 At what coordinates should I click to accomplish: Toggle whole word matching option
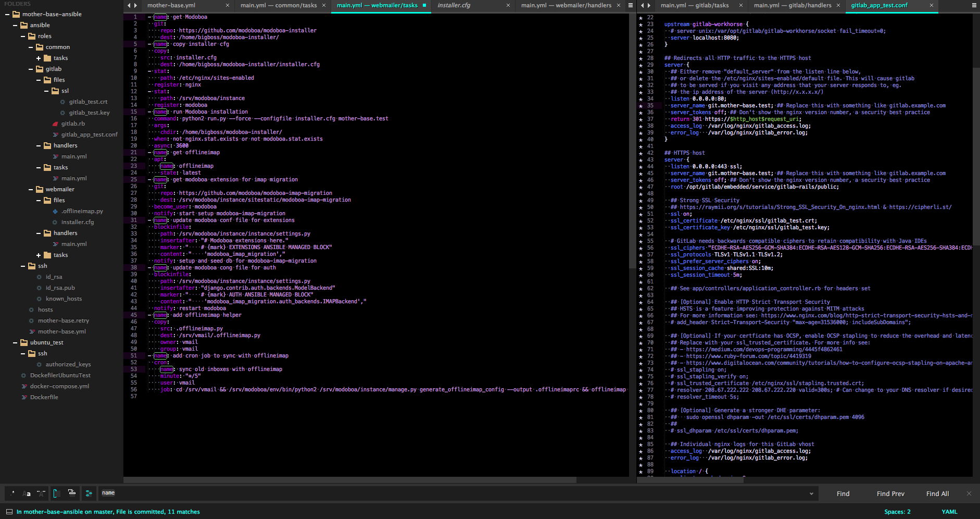point(41,493)
